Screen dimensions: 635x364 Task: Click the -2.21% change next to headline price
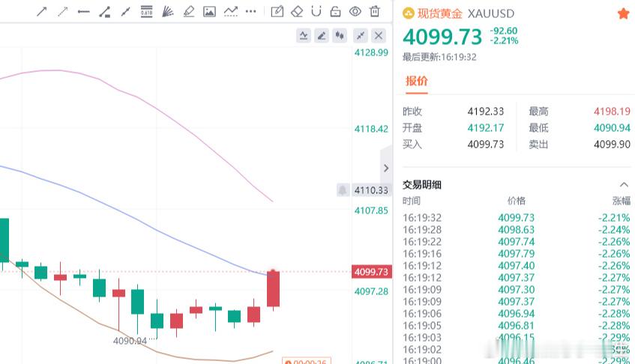(x=504, y=40)
